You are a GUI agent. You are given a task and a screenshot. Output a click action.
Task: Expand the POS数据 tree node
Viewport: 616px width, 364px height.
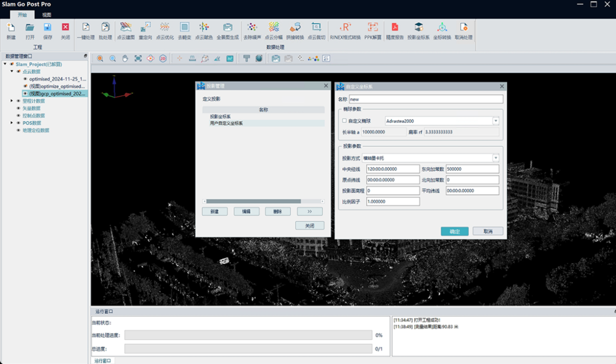tap(12, 123)
